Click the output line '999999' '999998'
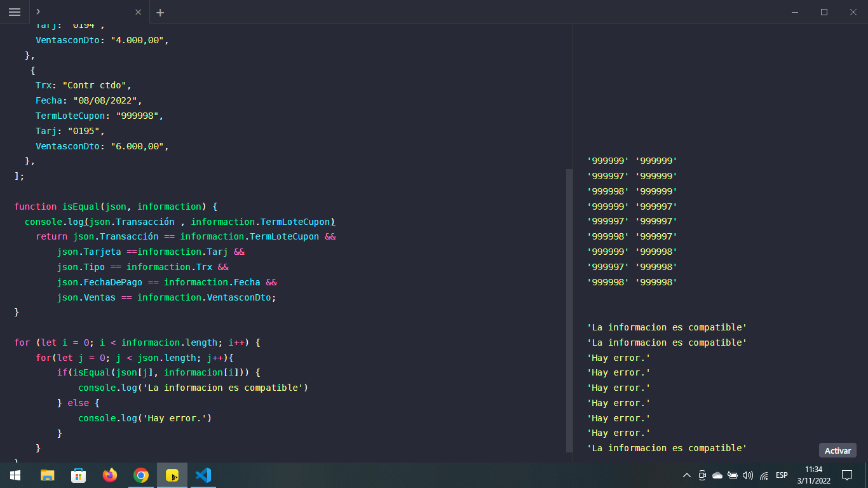 632,252
